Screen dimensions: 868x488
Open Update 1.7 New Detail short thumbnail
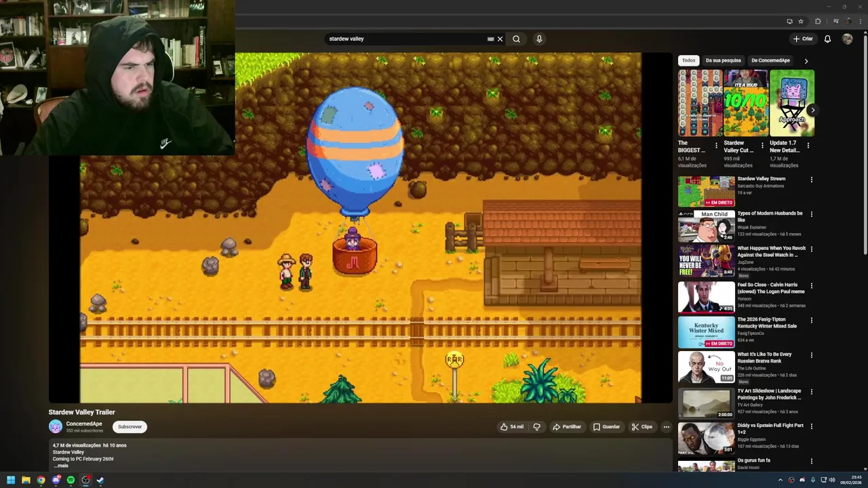(791, 103)
